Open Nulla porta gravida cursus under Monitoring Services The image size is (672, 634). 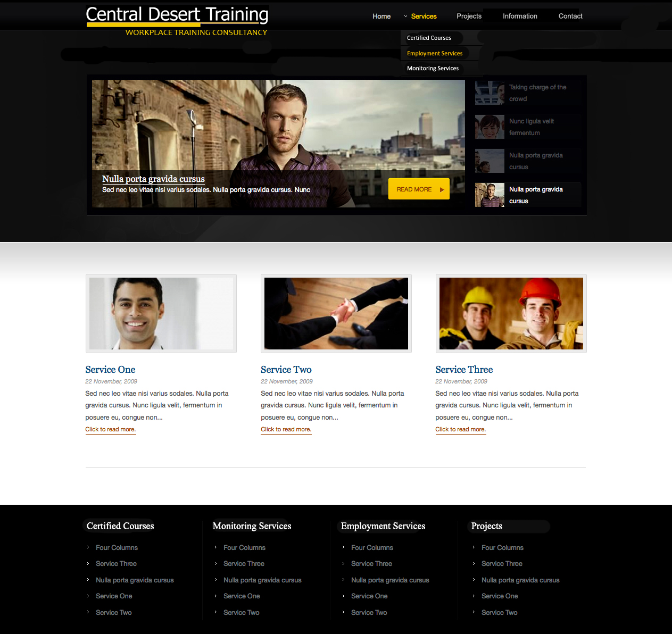[x=262, y=580]
